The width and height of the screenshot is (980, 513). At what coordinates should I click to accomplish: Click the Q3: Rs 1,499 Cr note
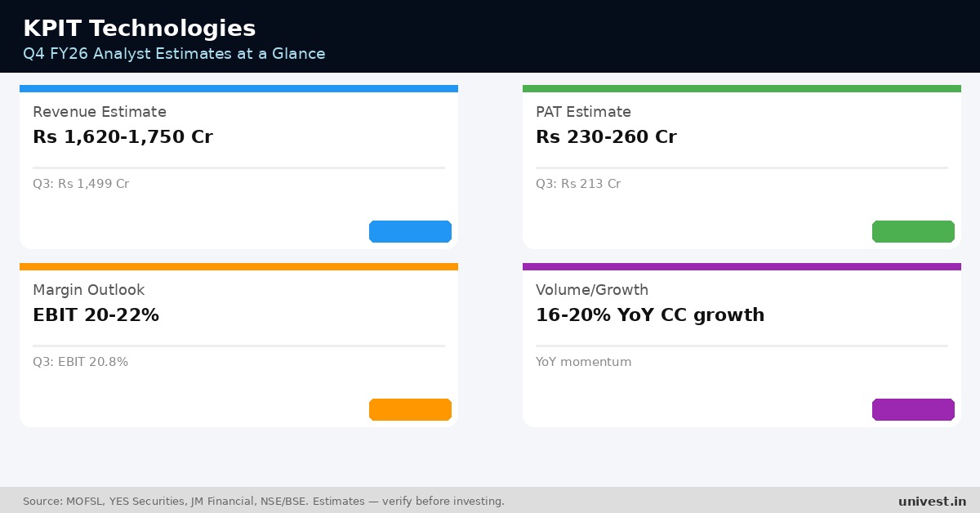click(x=81, y=184)
